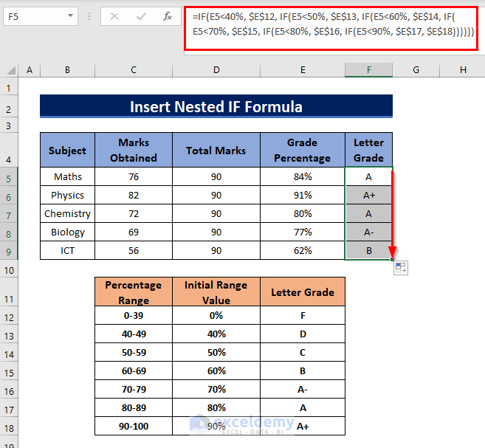Select letter grade C in lookup table

(x=303, y=353)
